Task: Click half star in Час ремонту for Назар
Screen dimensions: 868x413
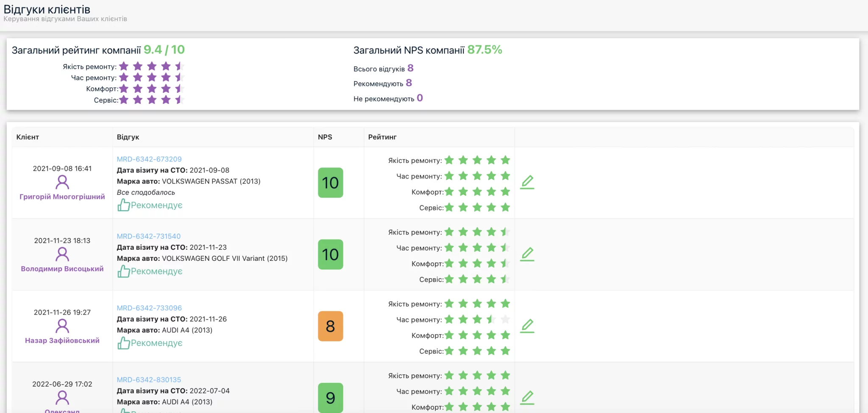Action: click(x=491, y=319)
